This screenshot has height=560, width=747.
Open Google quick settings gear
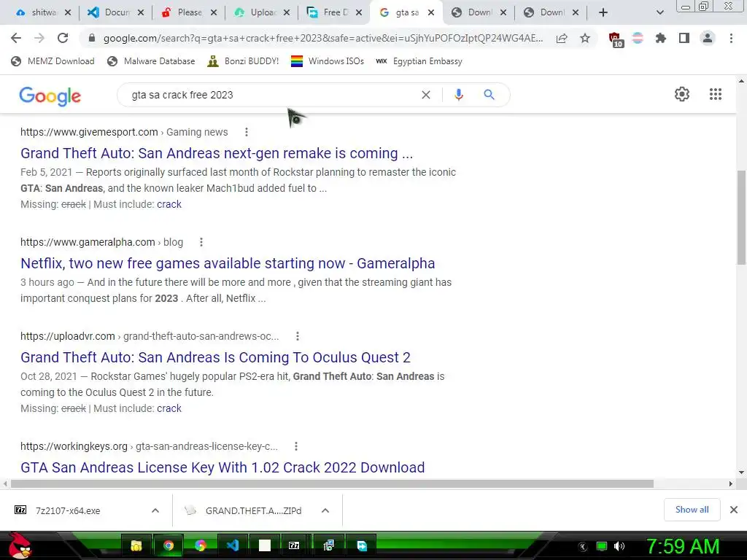(x=682, y=94)
